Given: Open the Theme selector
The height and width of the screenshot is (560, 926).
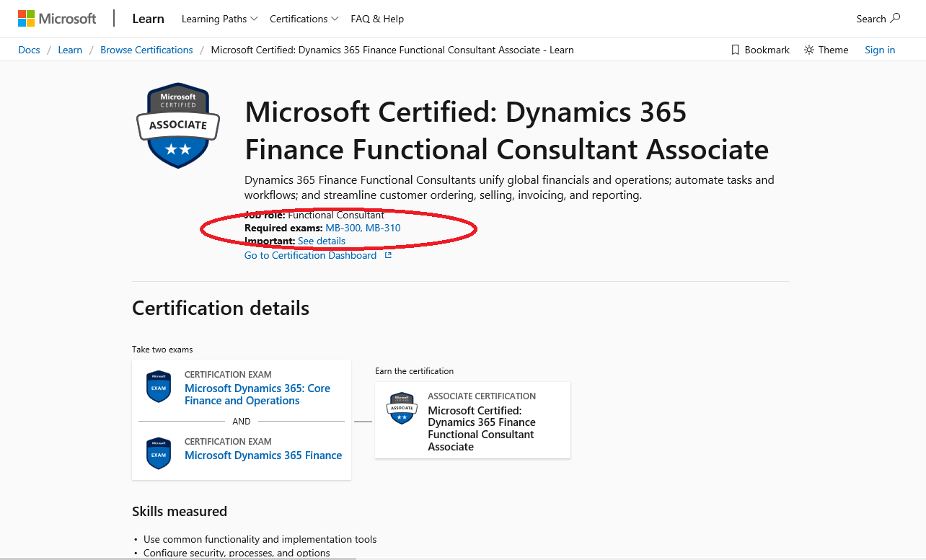Looking at the screenshot, I should pos(826,50).
